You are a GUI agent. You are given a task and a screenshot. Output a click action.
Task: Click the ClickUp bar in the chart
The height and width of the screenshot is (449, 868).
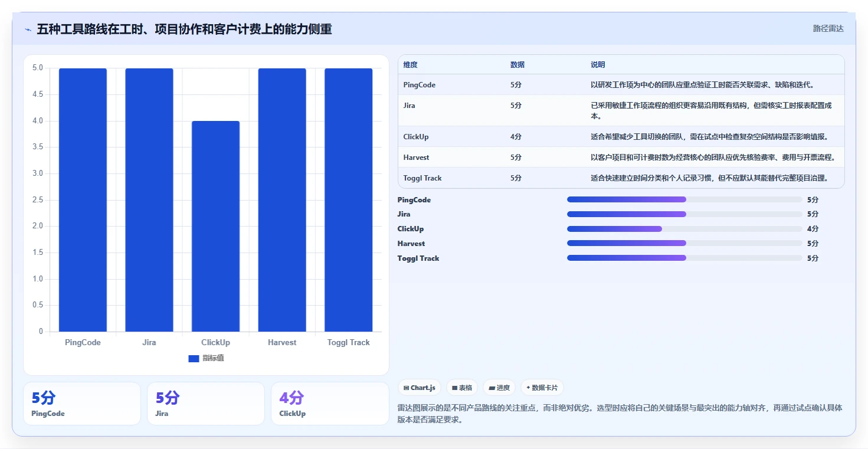(215, 227)
